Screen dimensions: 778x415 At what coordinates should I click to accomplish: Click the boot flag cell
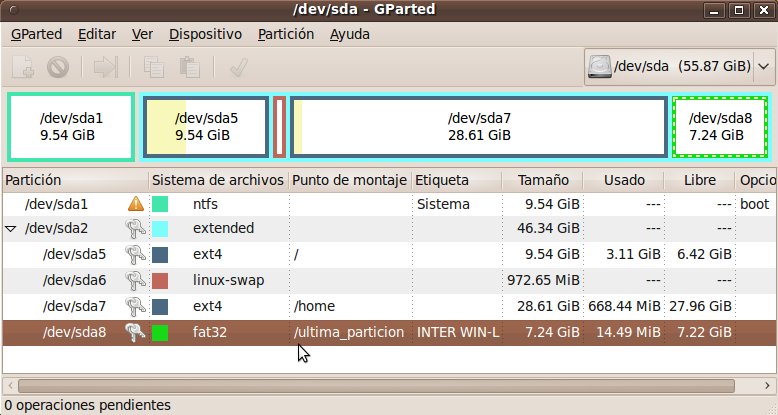point(754,204)
